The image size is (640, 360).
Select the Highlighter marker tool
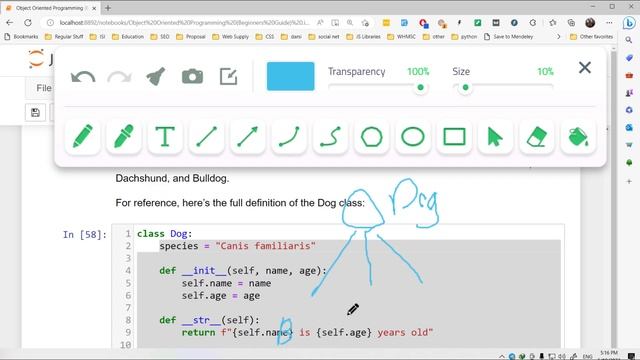124,137
